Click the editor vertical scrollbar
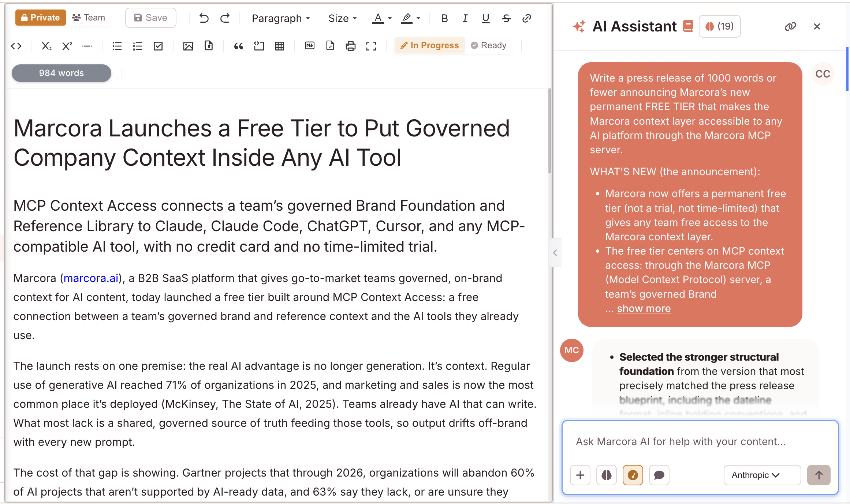This screenshot has height=504, width=850. pos(549,131)
